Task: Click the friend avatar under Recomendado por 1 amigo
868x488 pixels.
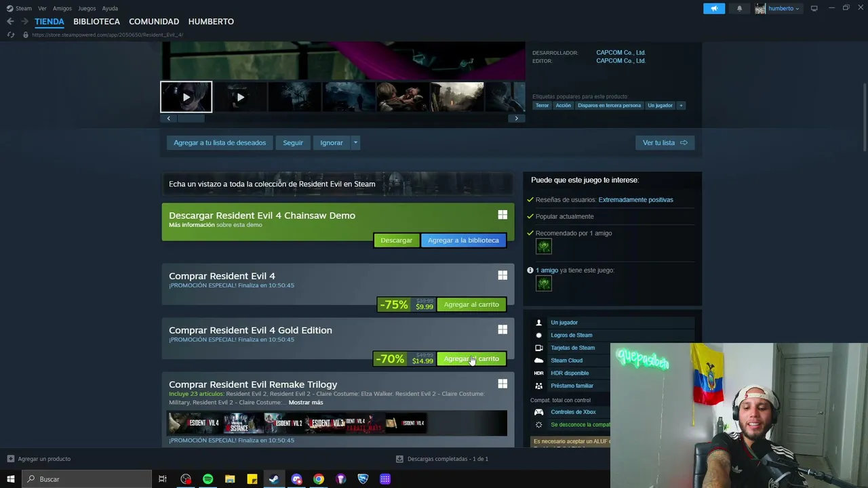Action: point(544,247)
